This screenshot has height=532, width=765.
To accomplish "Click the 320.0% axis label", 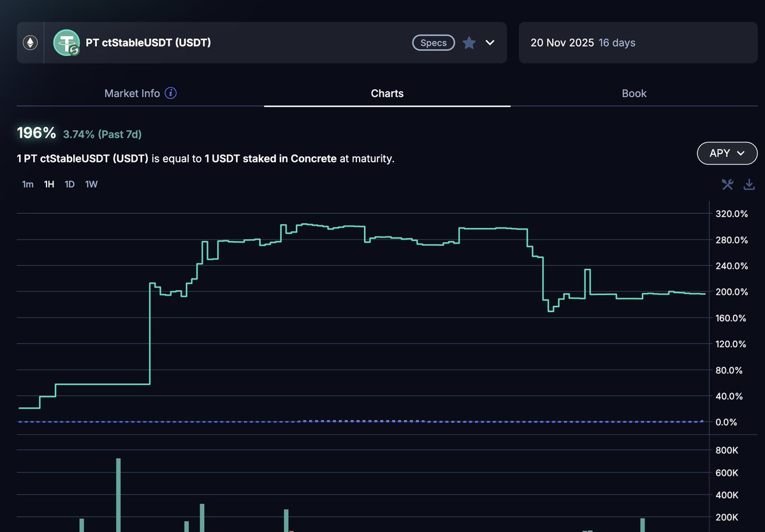I will (732, 213).
